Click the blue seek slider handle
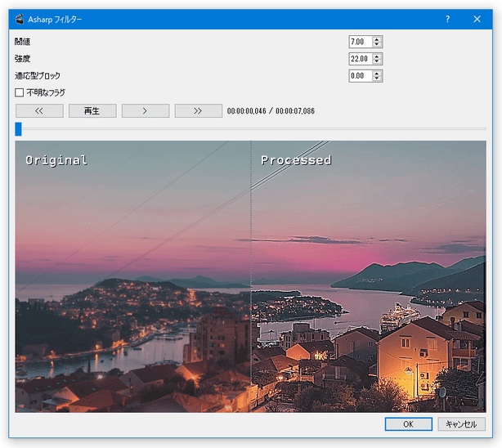Screen dimensions: 502x448 (18, 129)
